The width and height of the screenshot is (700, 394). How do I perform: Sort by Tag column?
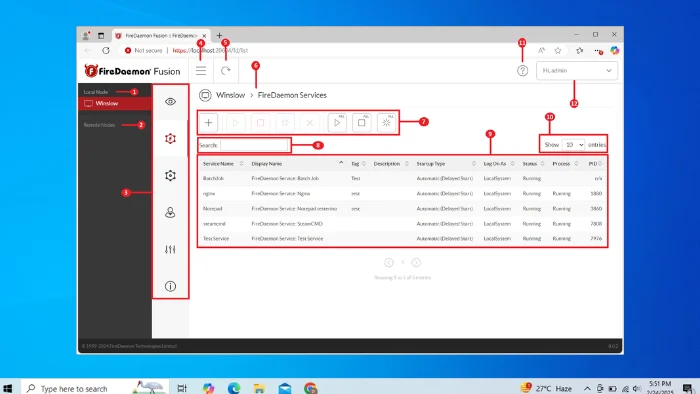point(358,164)
